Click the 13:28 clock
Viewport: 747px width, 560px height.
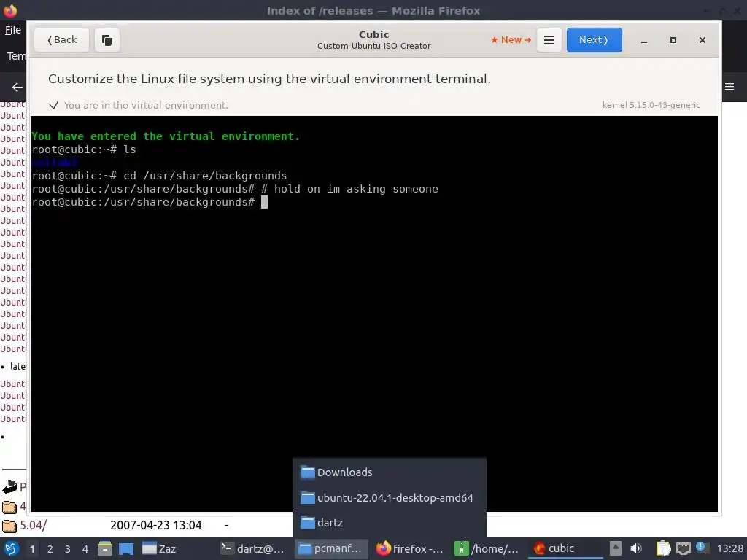pos(729,548)
